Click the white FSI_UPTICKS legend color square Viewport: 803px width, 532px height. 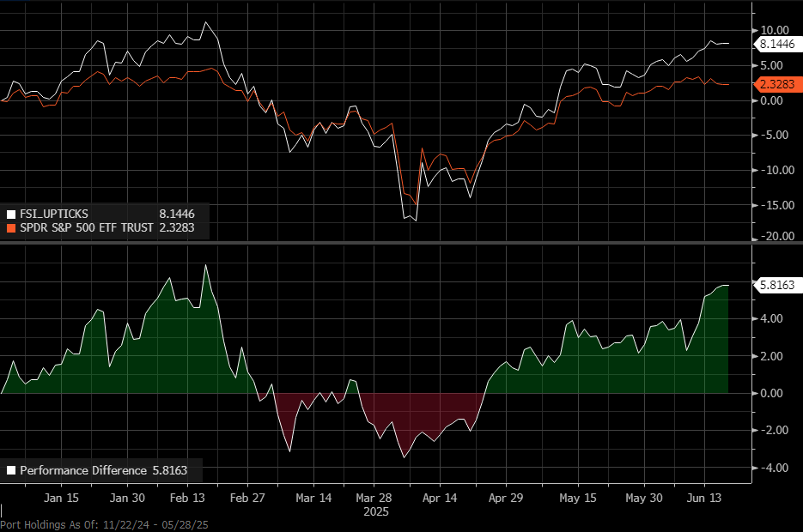(11, 214)
